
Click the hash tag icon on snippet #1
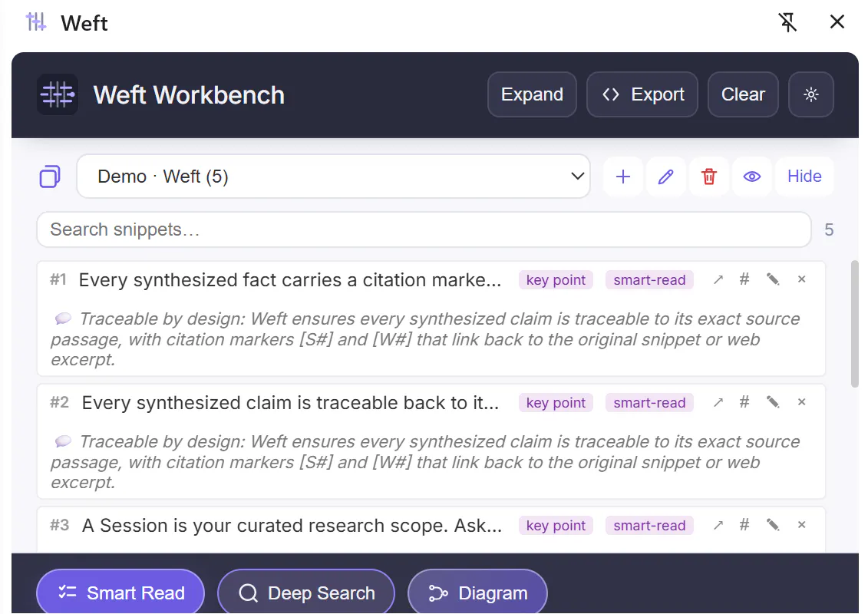(744, 279)
